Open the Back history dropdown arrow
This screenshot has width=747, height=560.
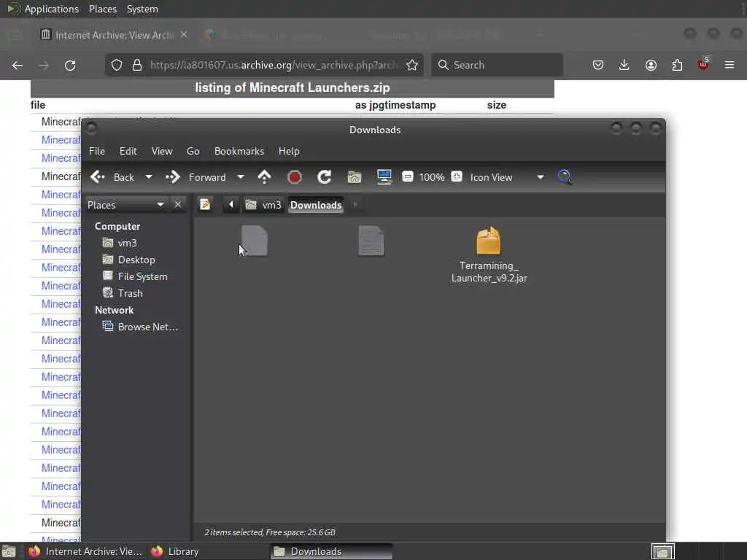point(149,177)
